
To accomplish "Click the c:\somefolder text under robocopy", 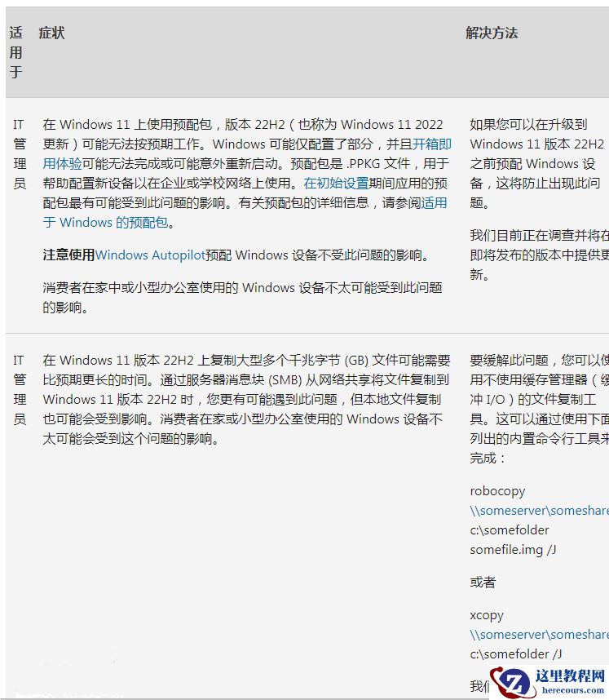I will pos(509,530).
